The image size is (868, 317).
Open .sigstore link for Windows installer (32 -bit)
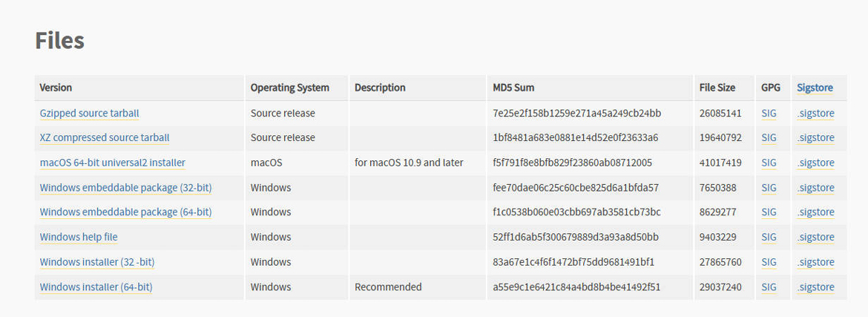(x=815, y=261)
